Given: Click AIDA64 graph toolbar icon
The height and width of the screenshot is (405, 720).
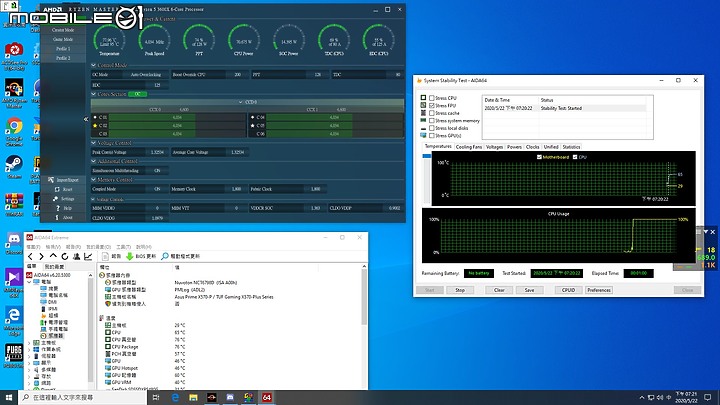Looking at the screenshot, I should tap(88, 256).
